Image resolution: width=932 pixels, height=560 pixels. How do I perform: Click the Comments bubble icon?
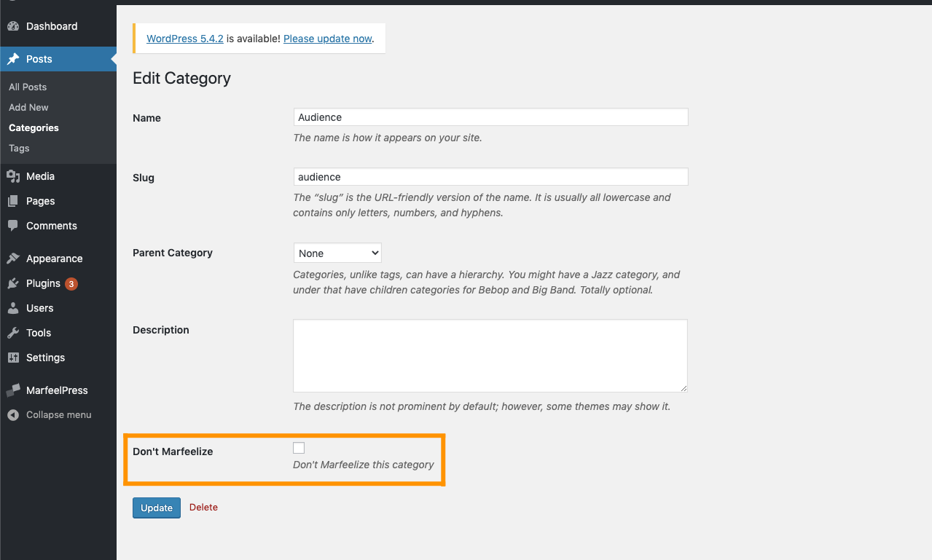coord(13,226)
